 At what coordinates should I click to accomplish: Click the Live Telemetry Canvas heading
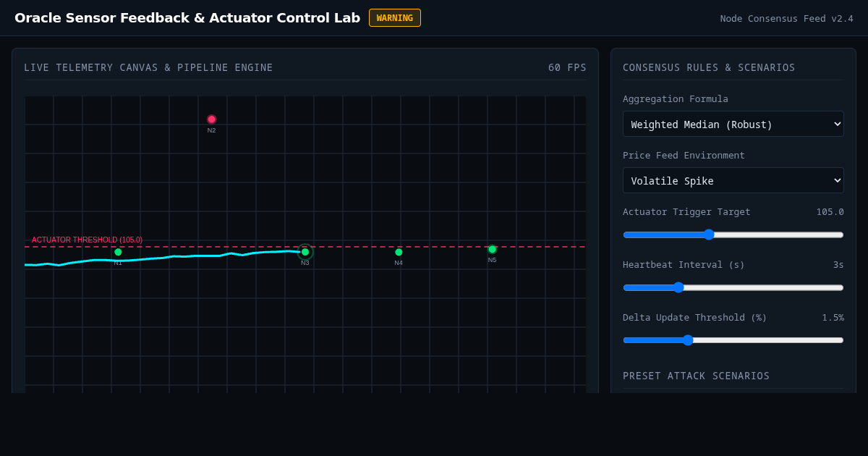(148, 67)
